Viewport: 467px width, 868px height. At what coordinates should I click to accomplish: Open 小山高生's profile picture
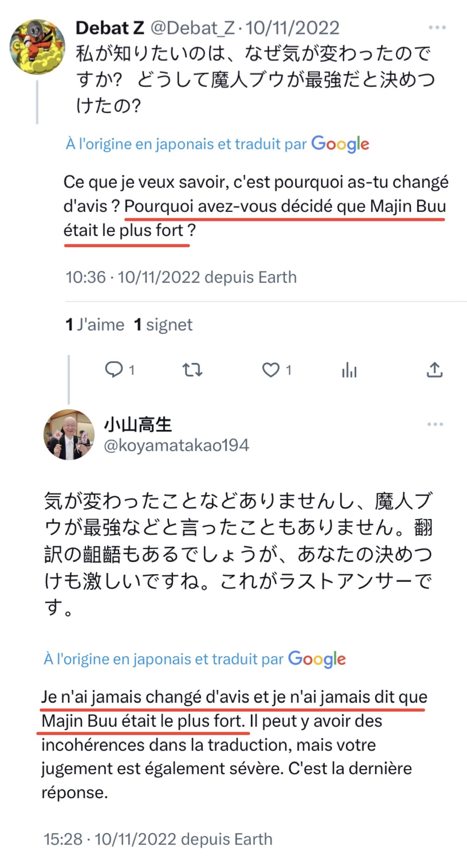pos(69,434)
